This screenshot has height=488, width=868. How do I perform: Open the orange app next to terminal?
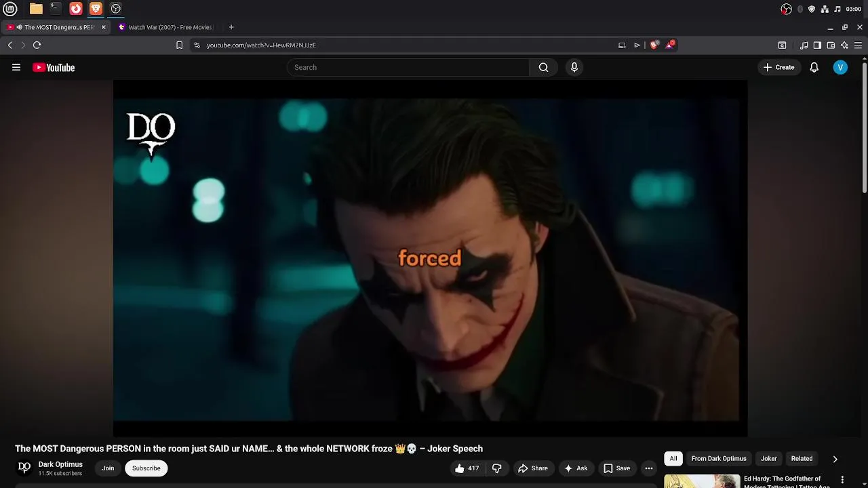coord(76,9)
